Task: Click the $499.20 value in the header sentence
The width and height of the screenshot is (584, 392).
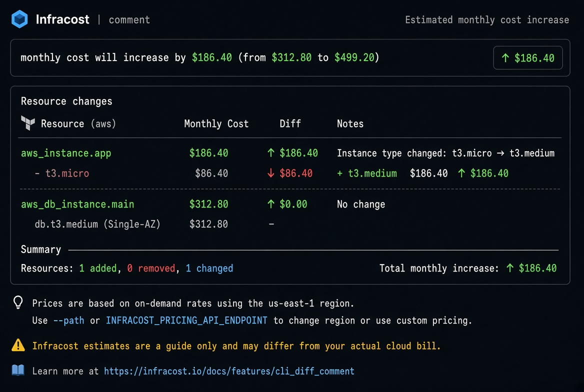Action: click(x=354, y=57)
